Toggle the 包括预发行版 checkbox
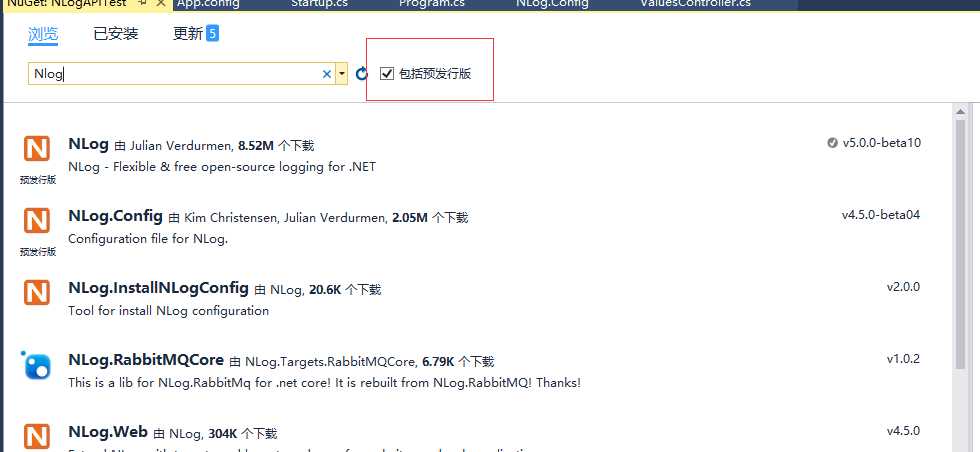980x452 pixels. click(x=387, y=74)
